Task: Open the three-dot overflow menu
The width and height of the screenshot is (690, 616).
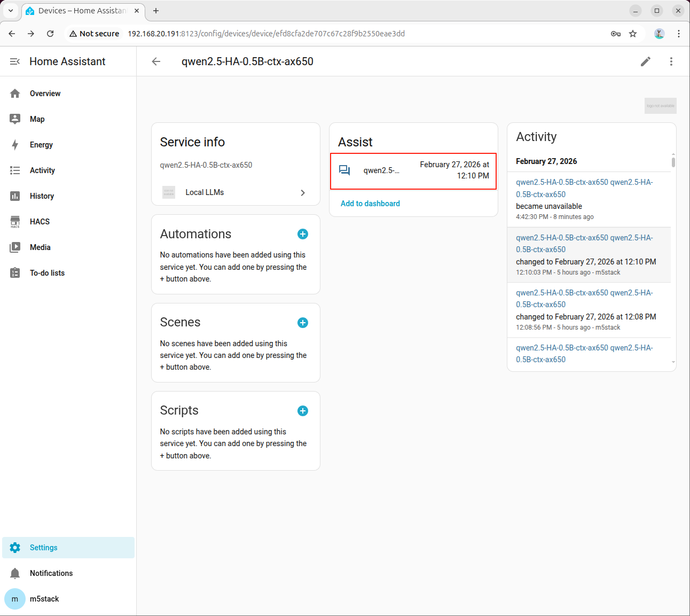Action: point(671,61)
